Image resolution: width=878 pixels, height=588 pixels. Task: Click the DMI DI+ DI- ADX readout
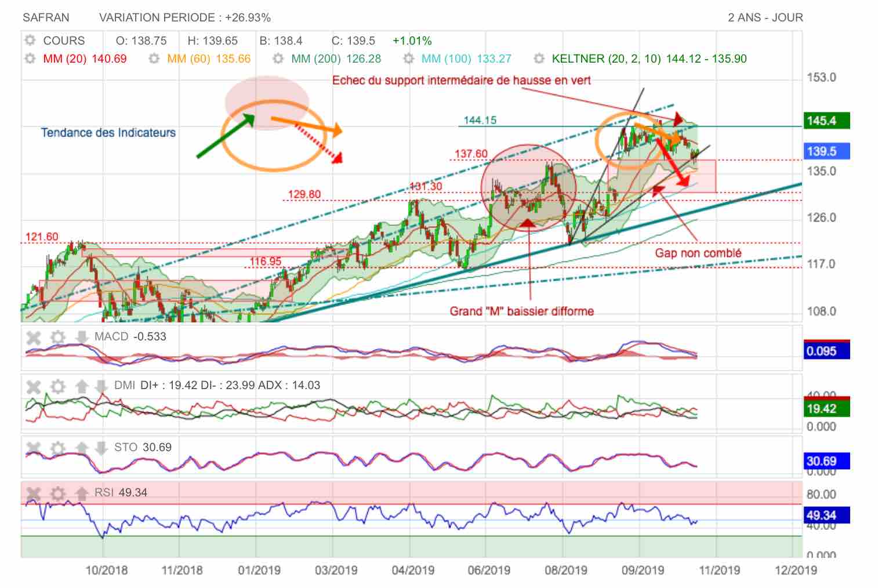pos(217,386)
